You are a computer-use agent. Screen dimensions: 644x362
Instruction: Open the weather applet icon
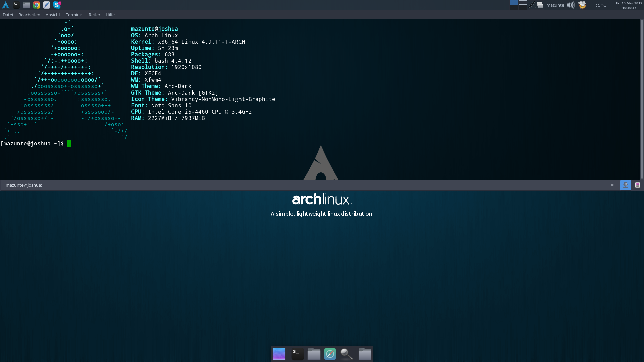[582, 5]
